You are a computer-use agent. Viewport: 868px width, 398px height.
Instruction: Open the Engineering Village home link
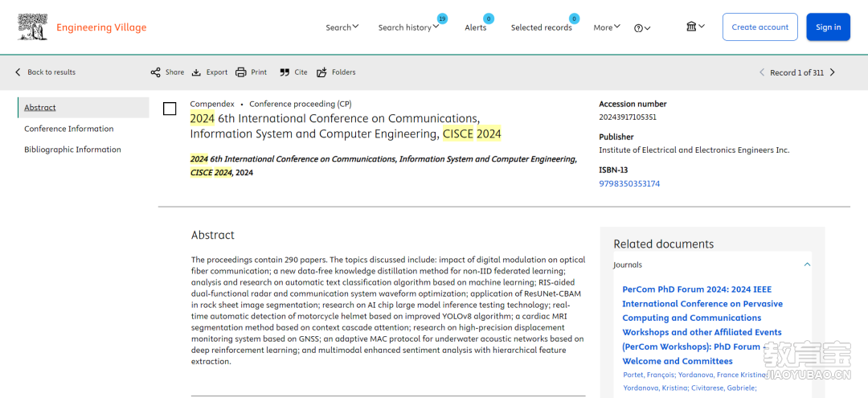point(101,27)
